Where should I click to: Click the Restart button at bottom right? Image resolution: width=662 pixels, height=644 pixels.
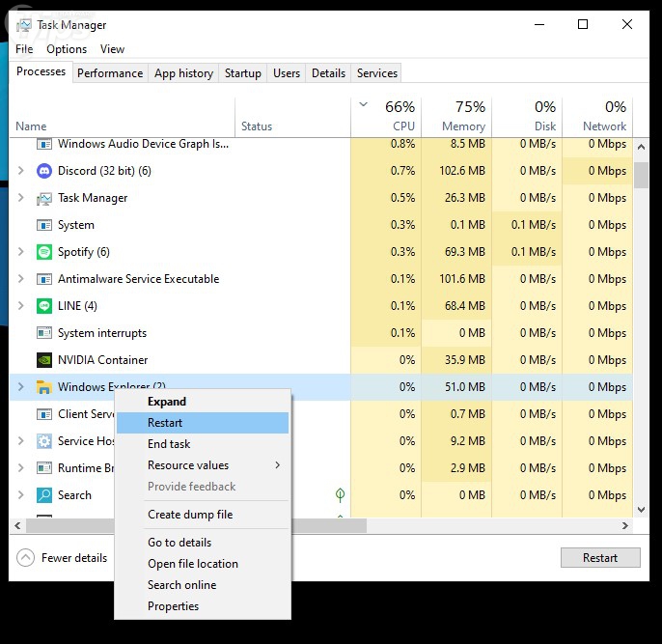(600, 558)
